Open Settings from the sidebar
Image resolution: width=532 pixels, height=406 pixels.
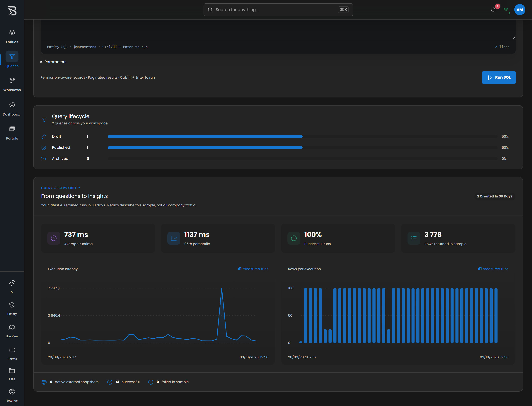tap(12, 395)
